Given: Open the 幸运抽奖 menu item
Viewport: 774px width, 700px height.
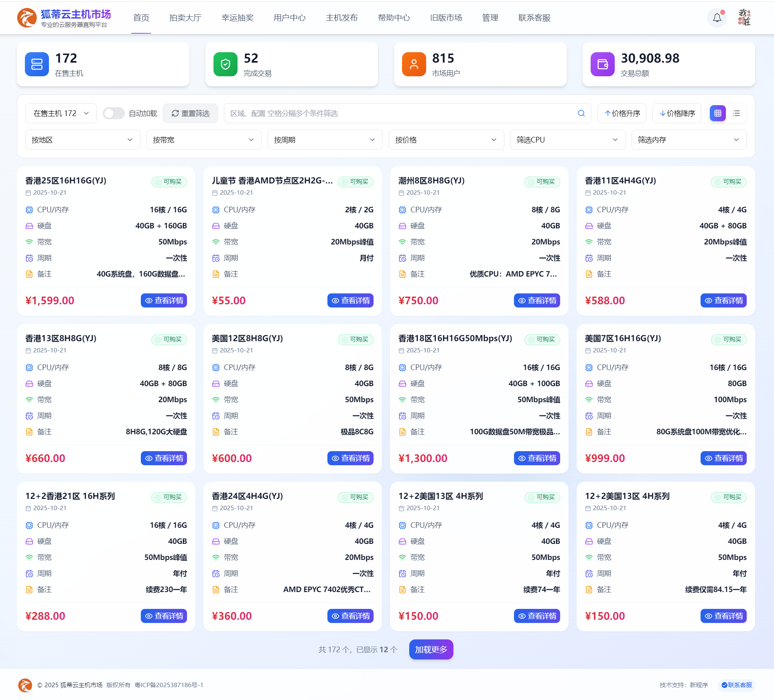Looking at the screenshot, I should [237, 18].
